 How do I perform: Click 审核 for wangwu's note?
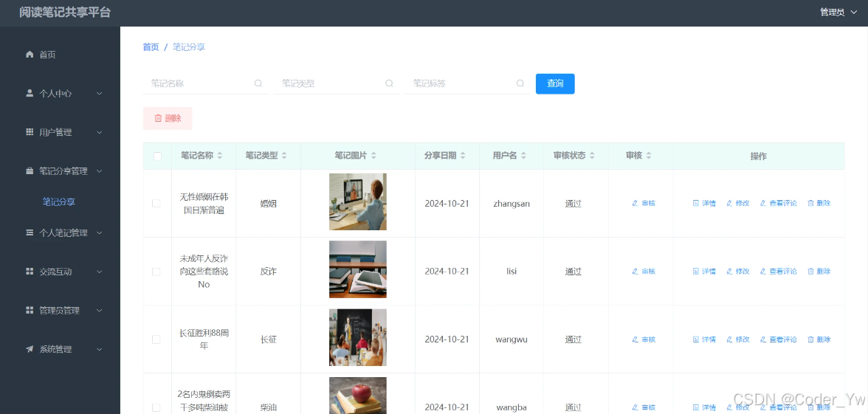coord(644,339)
